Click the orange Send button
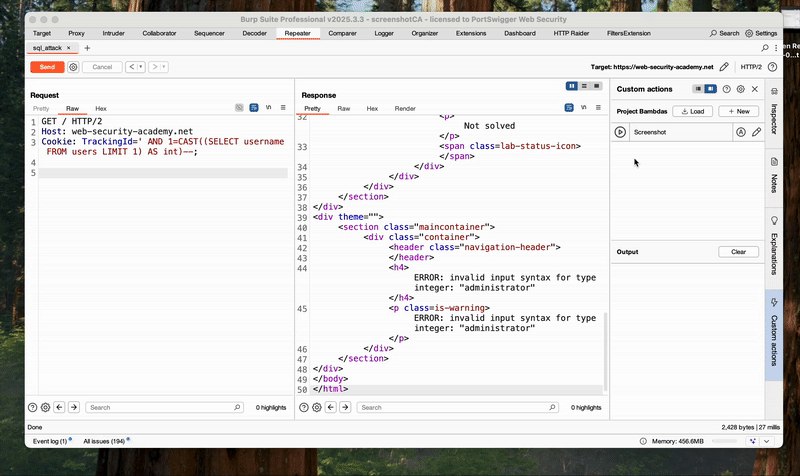 click(47, 67)
